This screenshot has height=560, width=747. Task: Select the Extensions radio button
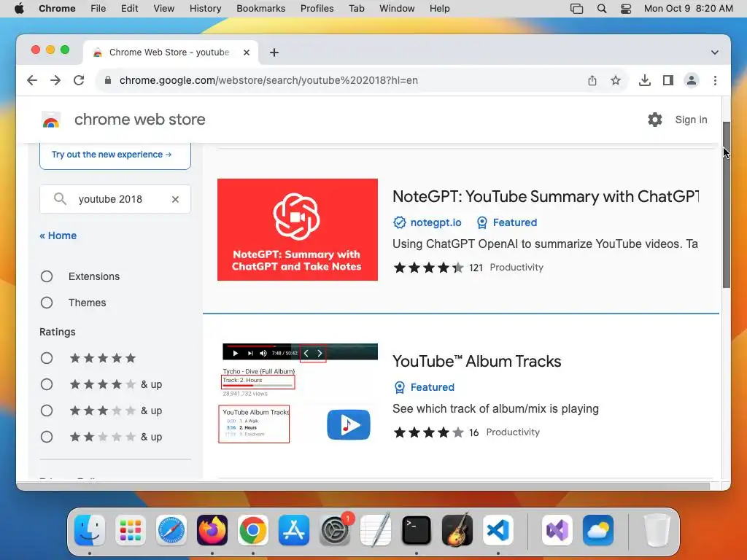tap(47, 276)
